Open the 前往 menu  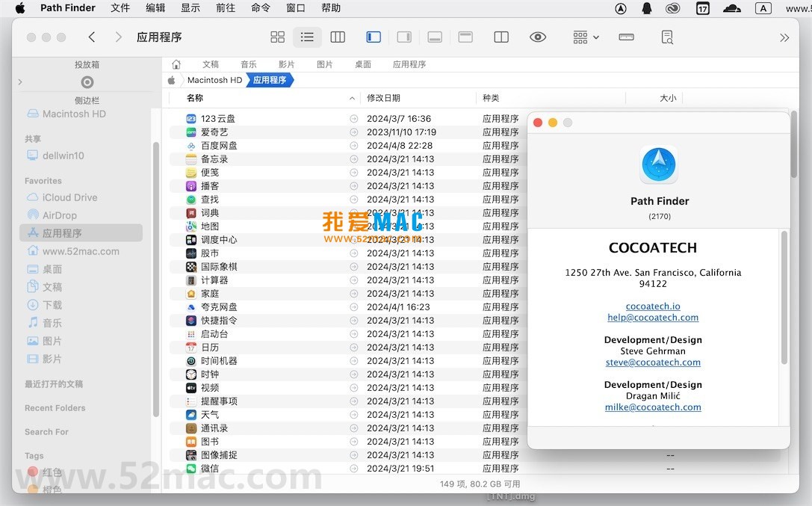point(226,7)
